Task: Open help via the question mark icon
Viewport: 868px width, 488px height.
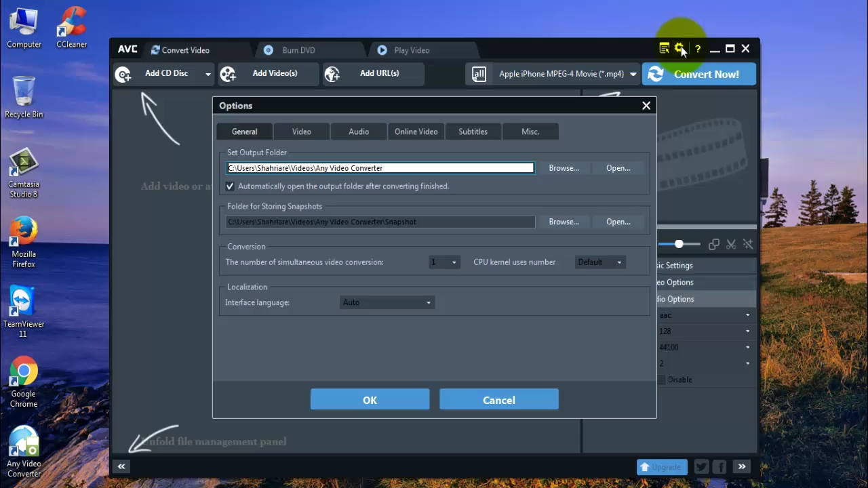Action: coord(697,48)
